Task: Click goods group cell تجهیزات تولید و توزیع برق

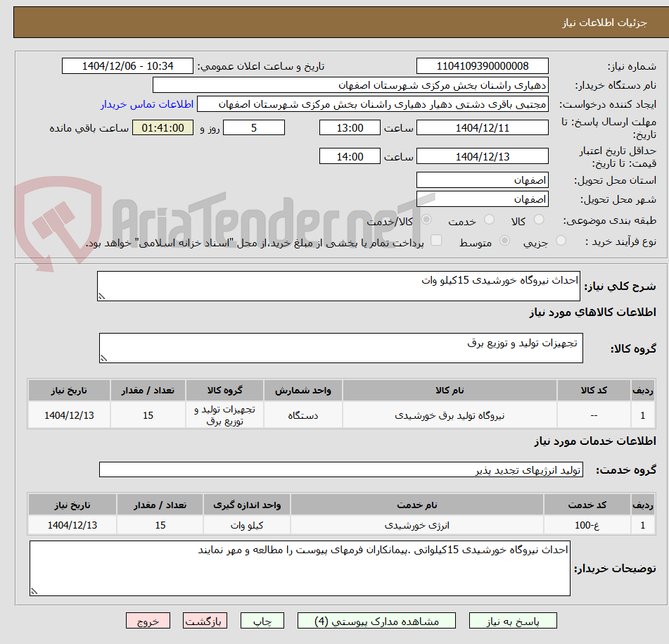Action: (225, 415)
